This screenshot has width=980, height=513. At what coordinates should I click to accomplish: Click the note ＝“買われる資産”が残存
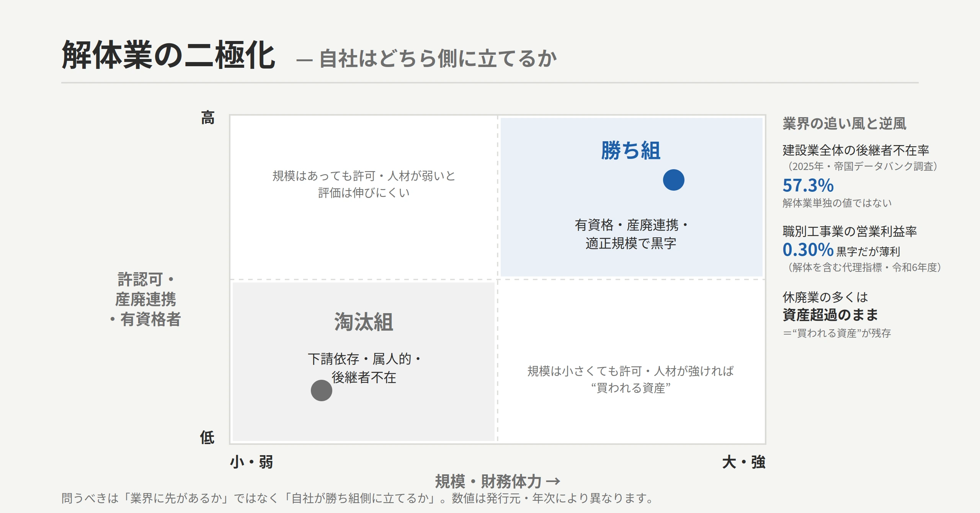coord(837,333)
